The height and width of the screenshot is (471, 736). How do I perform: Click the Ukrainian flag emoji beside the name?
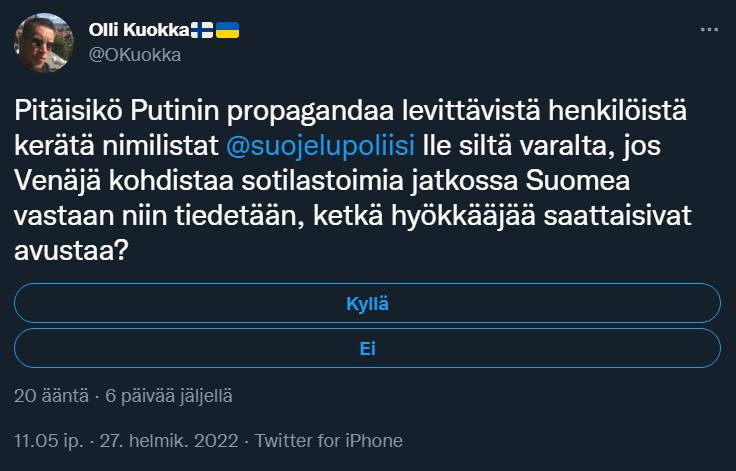[x=228, y=31]
